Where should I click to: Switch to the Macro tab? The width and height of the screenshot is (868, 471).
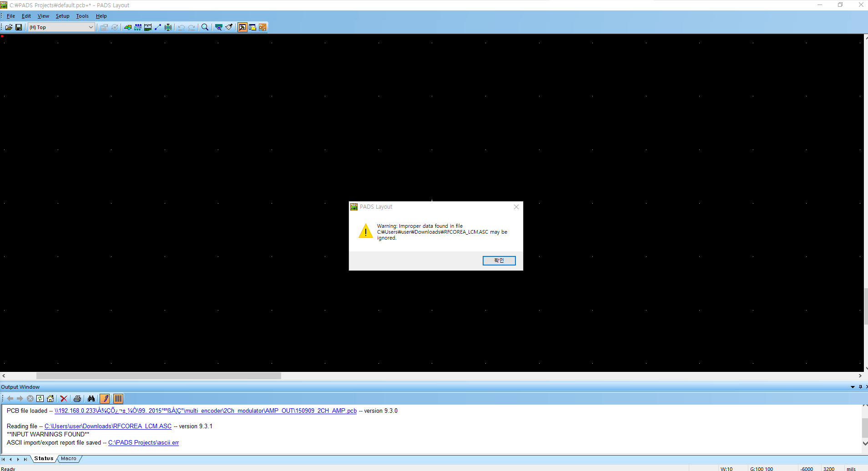69,459
